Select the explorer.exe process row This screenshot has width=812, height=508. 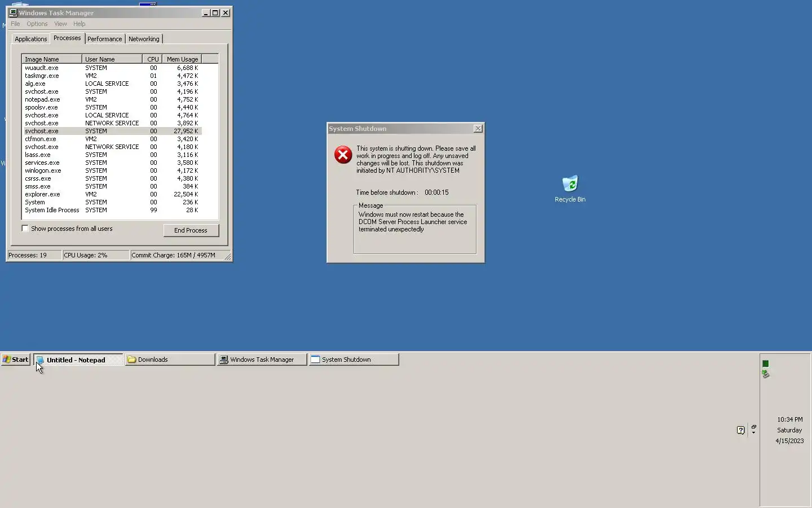[x=112, y=194]
